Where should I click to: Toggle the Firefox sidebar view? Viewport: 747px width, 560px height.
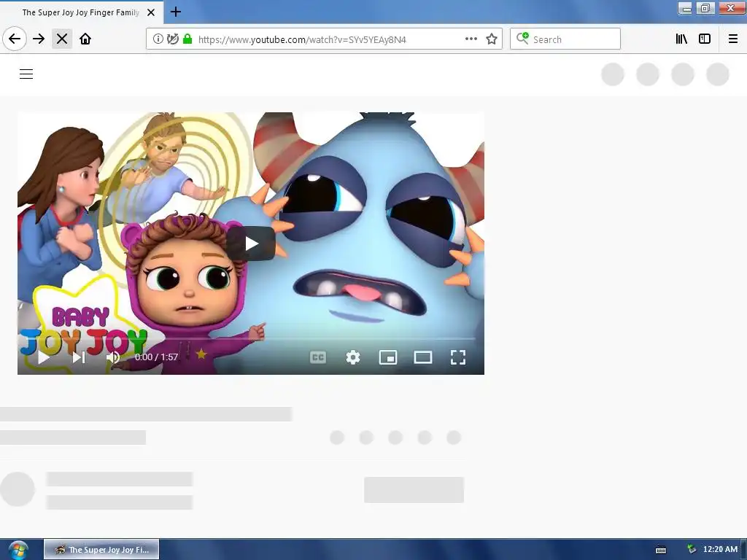coord(705,39)
